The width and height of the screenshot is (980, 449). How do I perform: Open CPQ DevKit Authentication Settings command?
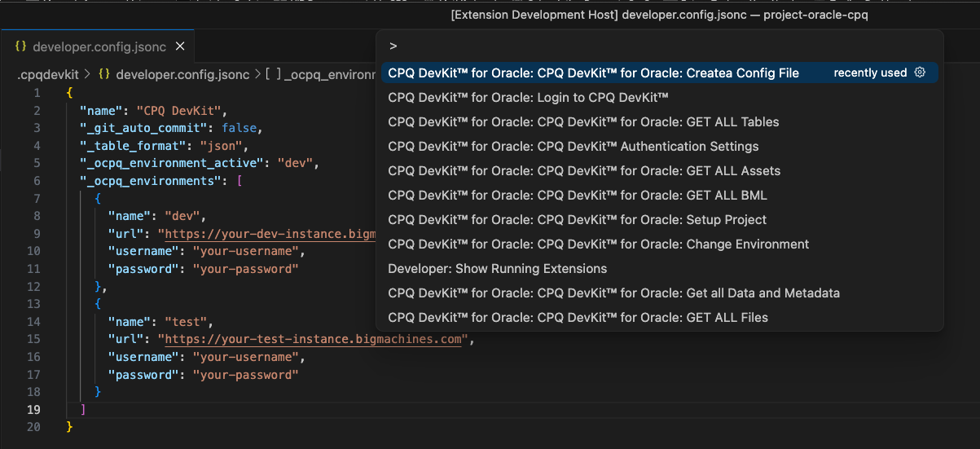pyautogui.click(x=659, y=146)
